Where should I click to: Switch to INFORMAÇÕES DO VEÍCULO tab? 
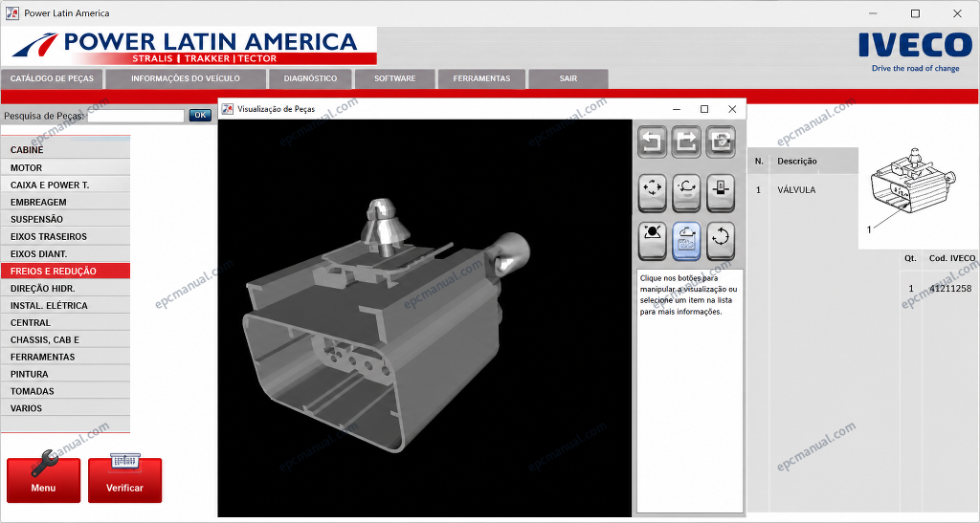[x=186, y=78]
